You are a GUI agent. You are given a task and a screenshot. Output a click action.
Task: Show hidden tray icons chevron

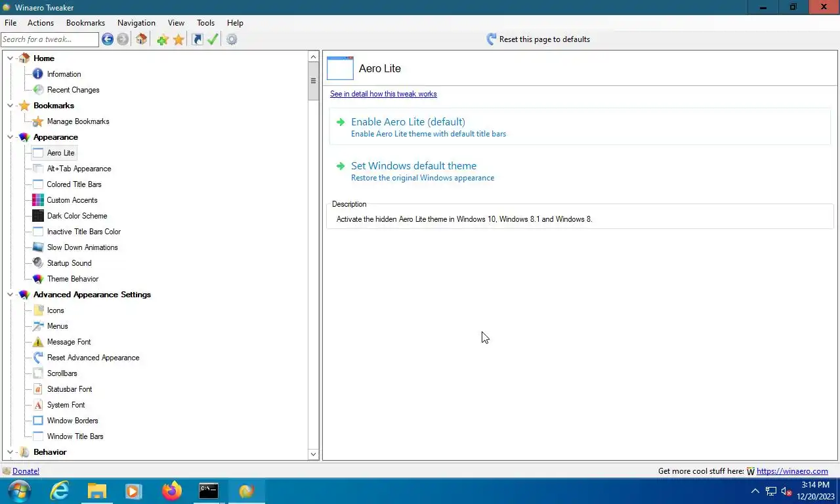point(755,491)
